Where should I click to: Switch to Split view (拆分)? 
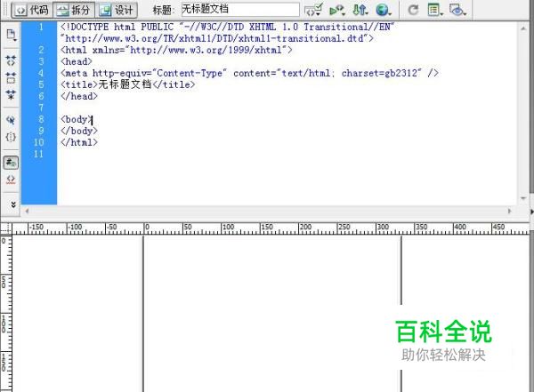[74, 10]
